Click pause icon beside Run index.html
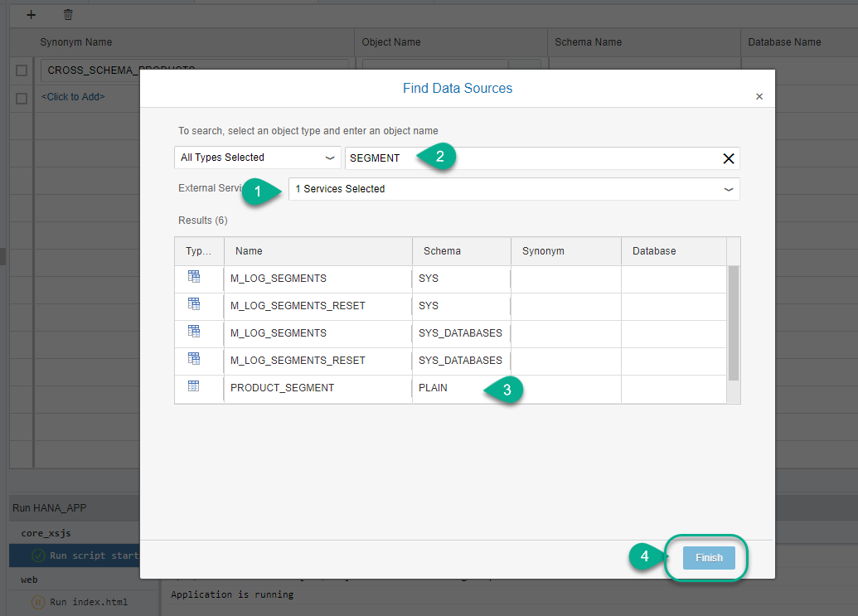The width and height of the screenshot is (858, 616). pos(38,603)
